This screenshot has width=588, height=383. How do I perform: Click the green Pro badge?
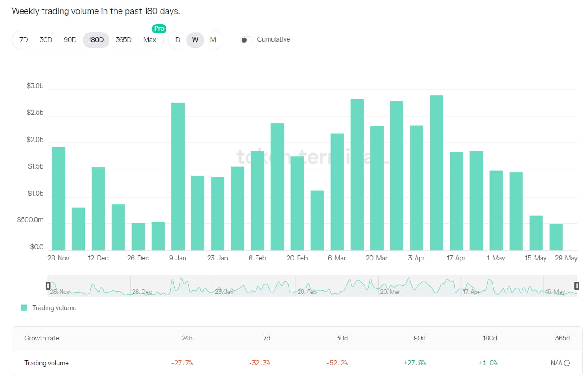pos(159,28)
